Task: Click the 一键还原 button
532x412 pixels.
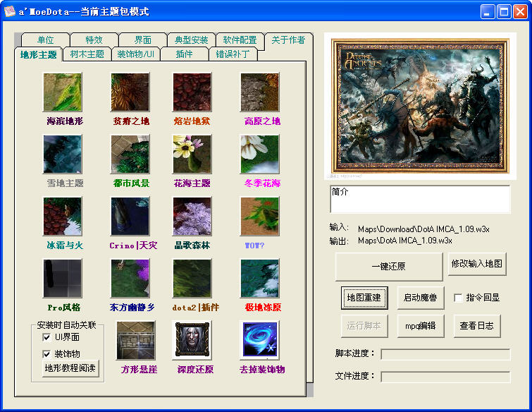Action: (389, 266)
